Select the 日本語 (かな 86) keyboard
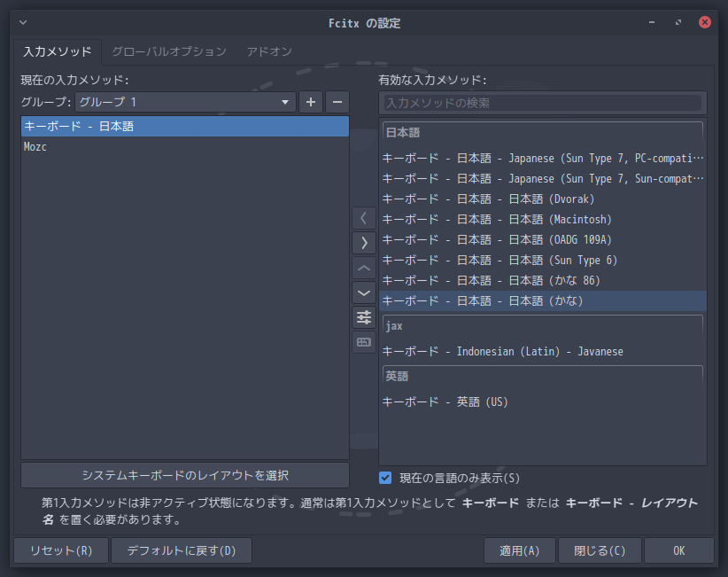728x577 pixels. click(543, 281)
